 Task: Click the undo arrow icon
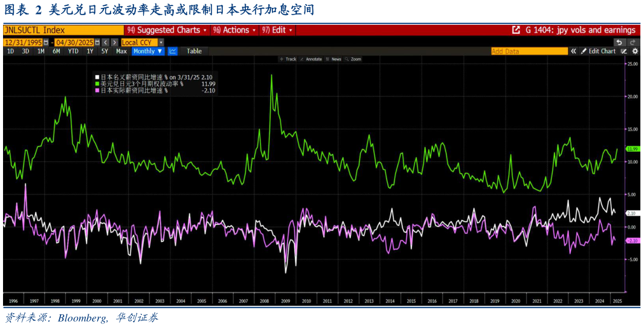coord(619,42)
